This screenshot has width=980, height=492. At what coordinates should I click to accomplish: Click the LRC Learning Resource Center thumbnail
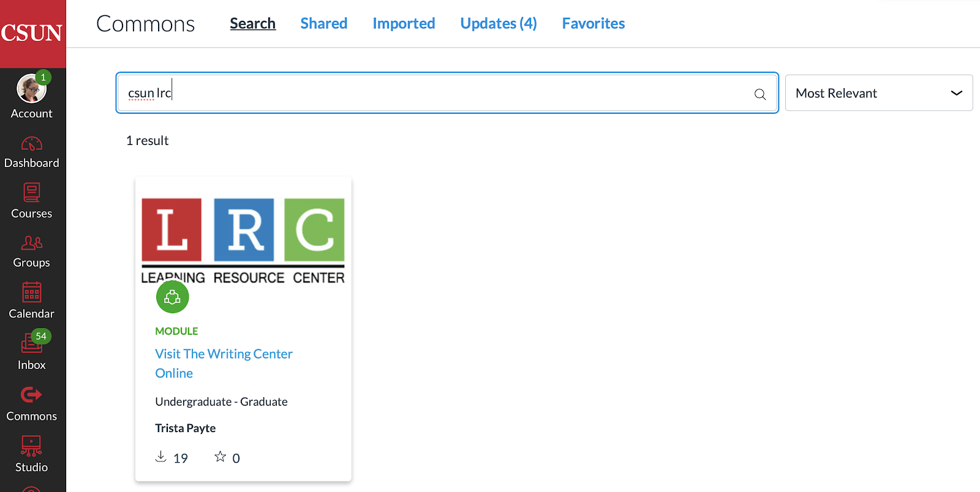point(243,241)
